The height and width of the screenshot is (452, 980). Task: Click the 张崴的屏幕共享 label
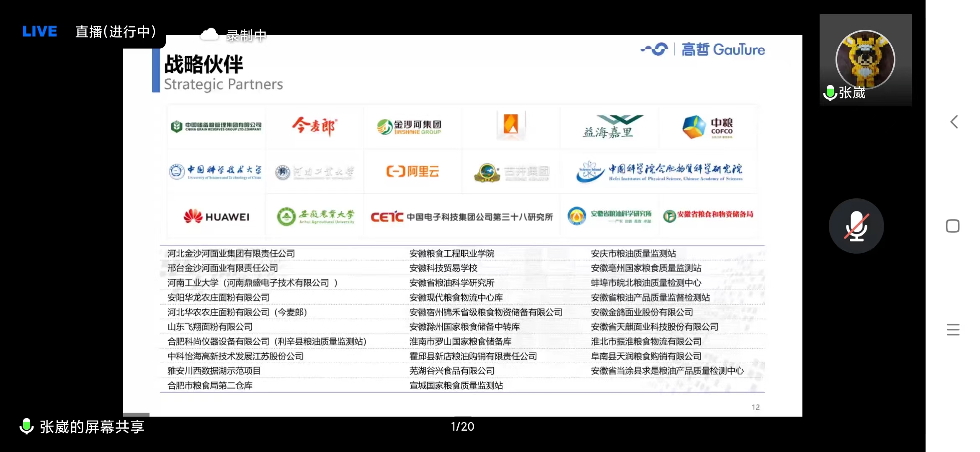click(x=92, y=427)
